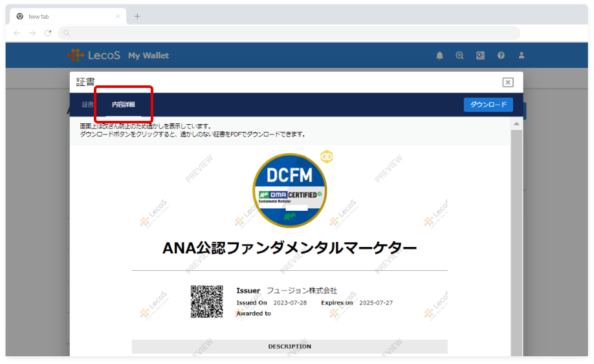The width and height of the screenshot is (594, 364).
Task: Click the Awarded to label
Action: coord(254,314)
